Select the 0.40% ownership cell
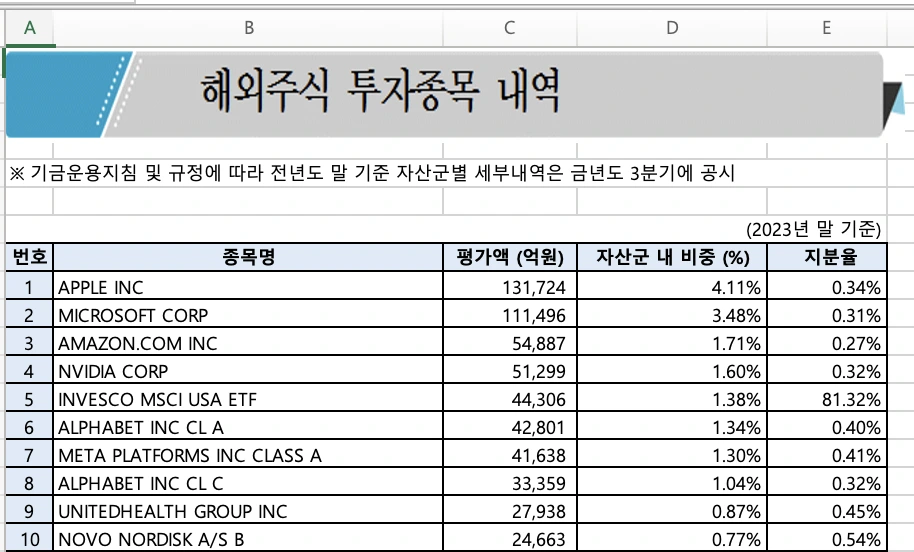The image size is (914, 552). click(x=827, y=426)
